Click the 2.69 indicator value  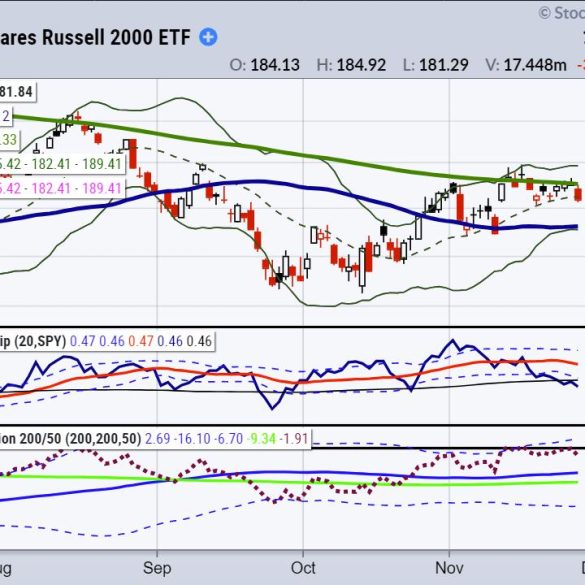(157, 439)
